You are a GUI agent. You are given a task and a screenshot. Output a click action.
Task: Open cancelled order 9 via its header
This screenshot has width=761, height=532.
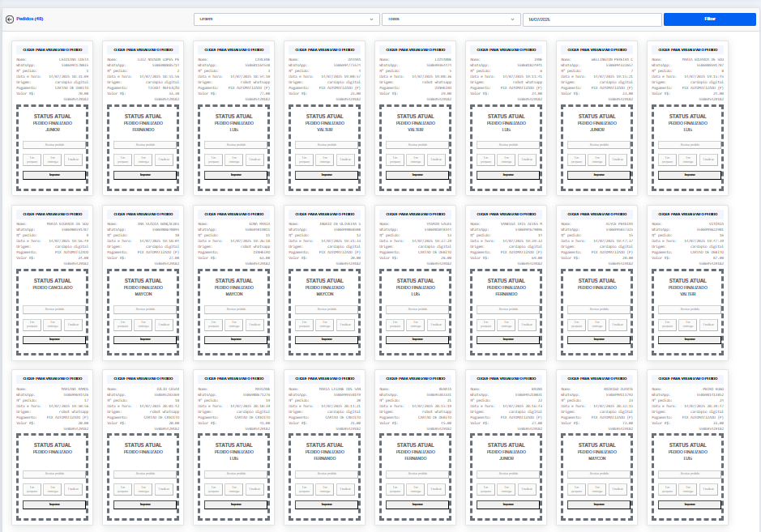click(53, 214)
